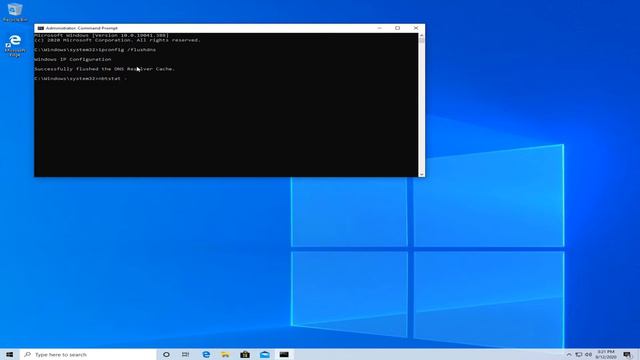Image resolution: width=640 pixels, height=360 pixels.
Task: Click the Command Prompt scrollbar up arrow
Action: click(x=421, y=36)
